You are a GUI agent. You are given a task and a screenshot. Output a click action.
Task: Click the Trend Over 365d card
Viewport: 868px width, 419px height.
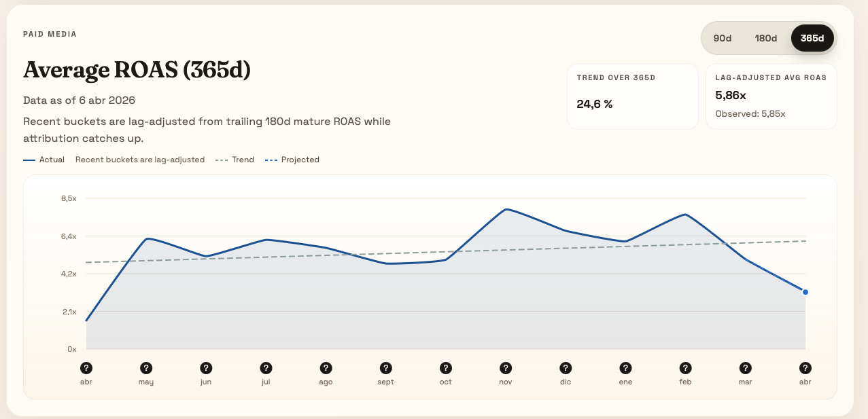(632, 96)
